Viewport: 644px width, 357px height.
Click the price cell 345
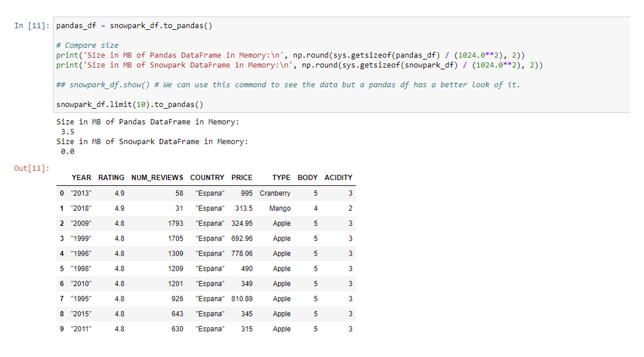click(247, 314)
